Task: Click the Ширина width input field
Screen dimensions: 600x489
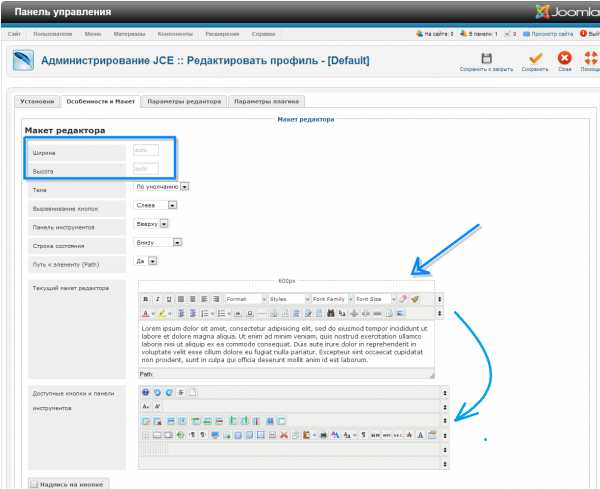Action: (146, 150)
